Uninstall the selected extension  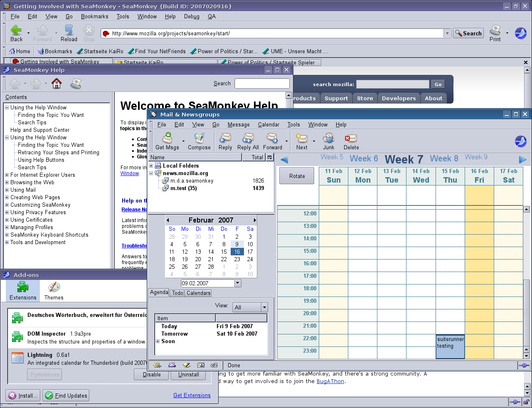pyautogui.click(x=188, y=374)
